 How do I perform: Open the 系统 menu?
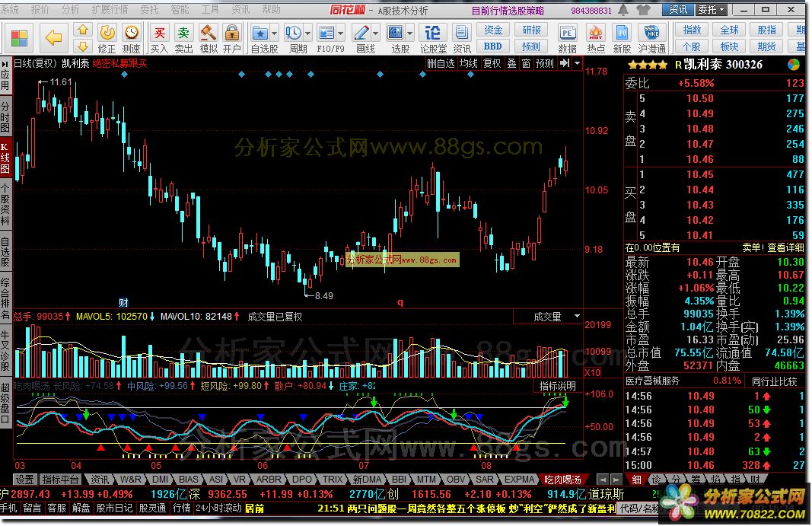pos(10,9)
